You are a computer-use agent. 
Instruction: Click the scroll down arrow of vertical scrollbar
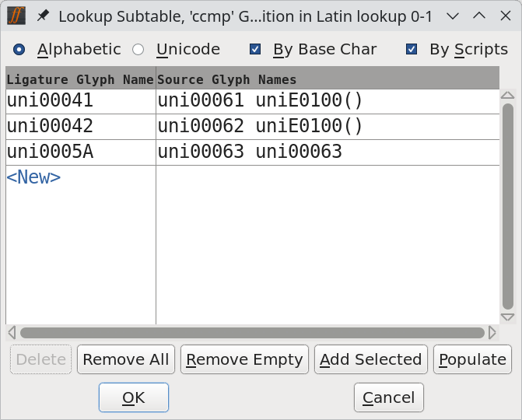[507, 317]
